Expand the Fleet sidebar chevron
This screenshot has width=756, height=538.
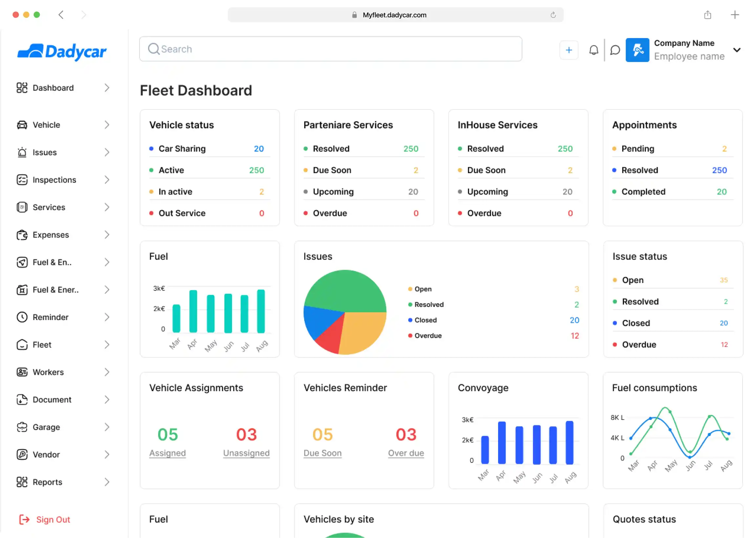(107, 344)
